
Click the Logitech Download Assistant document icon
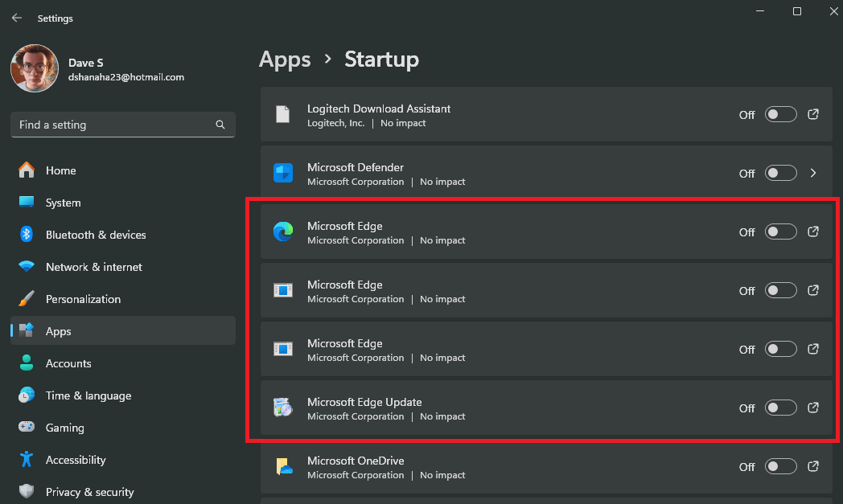pos(283,114)
